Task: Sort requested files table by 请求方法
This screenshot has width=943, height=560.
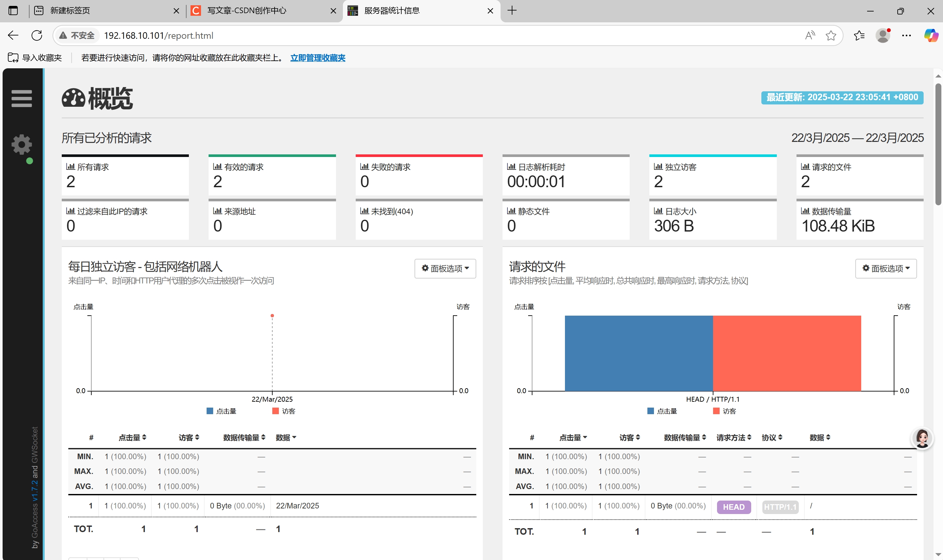Action: coord(733,437)
